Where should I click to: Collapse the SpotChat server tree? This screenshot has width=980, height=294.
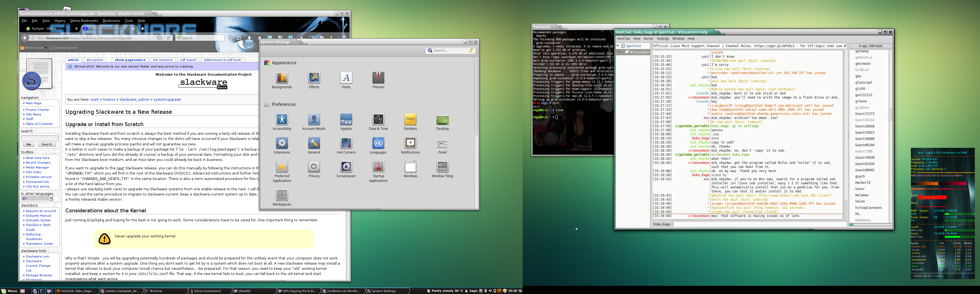pyautogui.click(x=617, y=46)
